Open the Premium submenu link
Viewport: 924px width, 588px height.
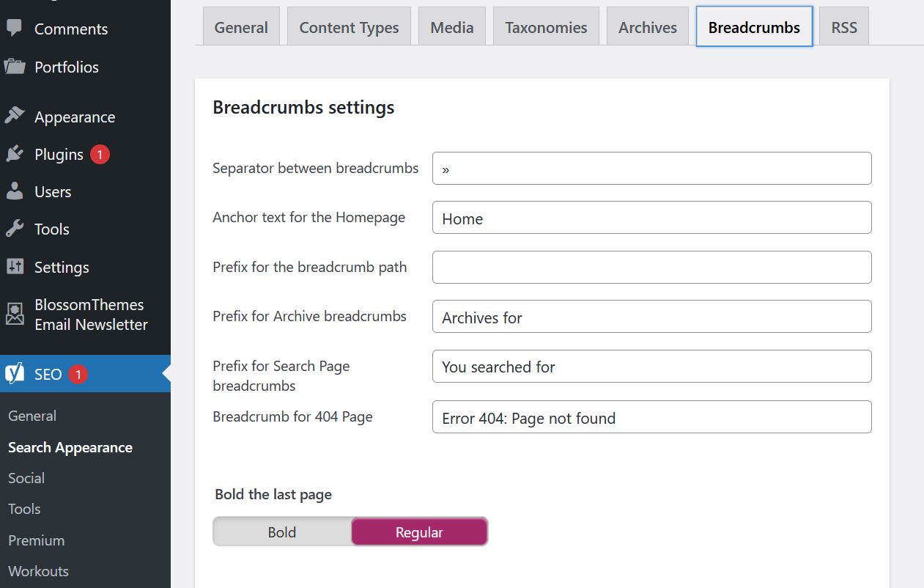37,540
